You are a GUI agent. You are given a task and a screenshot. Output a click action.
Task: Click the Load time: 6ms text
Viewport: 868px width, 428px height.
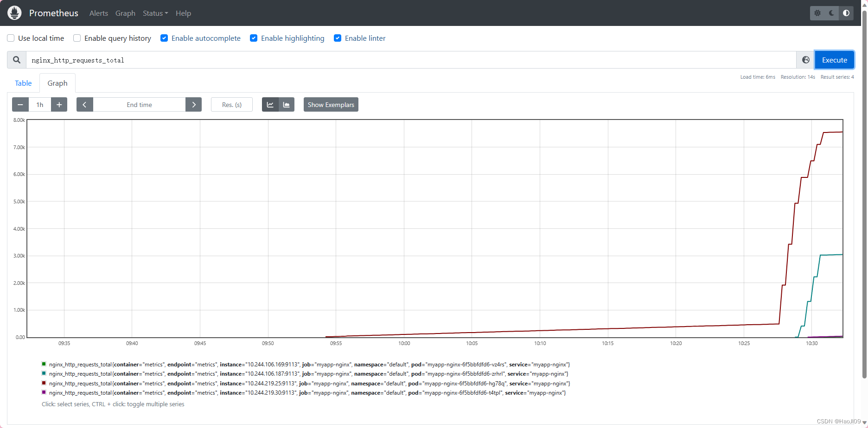click(x=758, y=77)
